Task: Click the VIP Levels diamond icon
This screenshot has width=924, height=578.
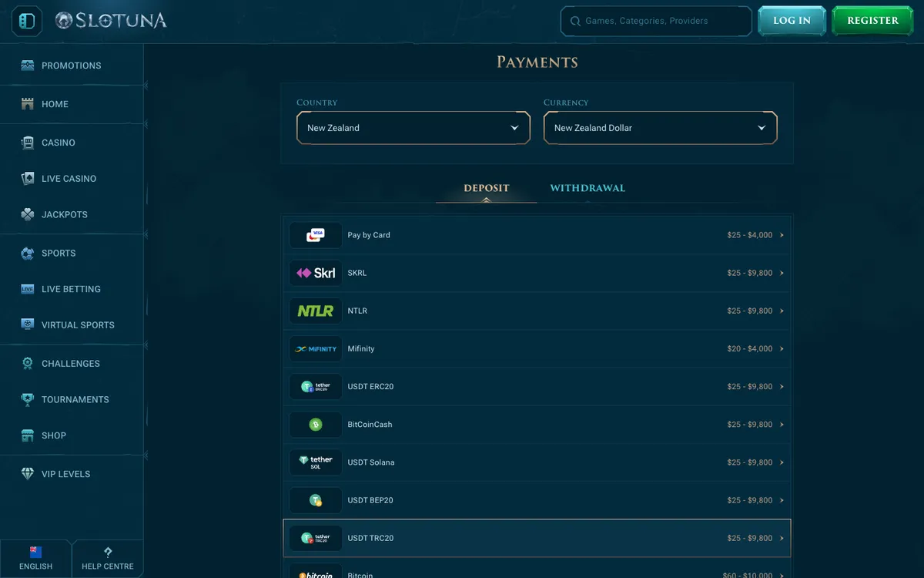Action: click(x=28, y=474)
